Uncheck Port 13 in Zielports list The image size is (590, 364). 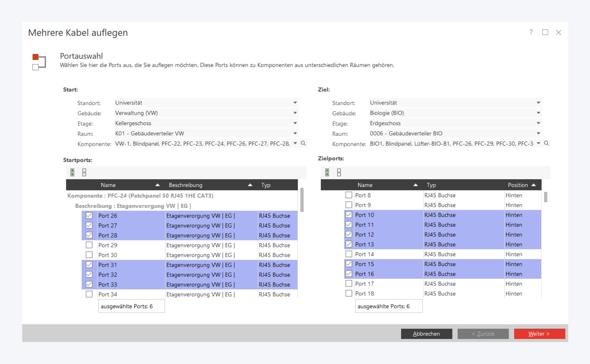(349, 244)
